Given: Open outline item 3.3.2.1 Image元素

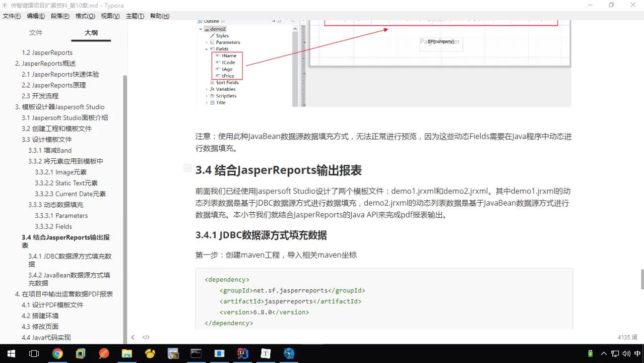Looking at the screenshot, I should tap(61, 172).
